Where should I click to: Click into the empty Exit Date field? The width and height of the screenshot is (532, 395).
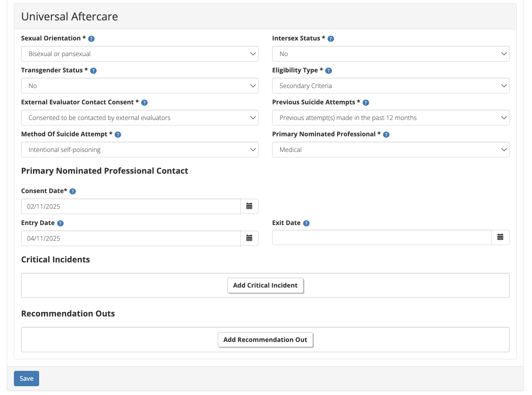pyautogui.click(x=382, y=237)
